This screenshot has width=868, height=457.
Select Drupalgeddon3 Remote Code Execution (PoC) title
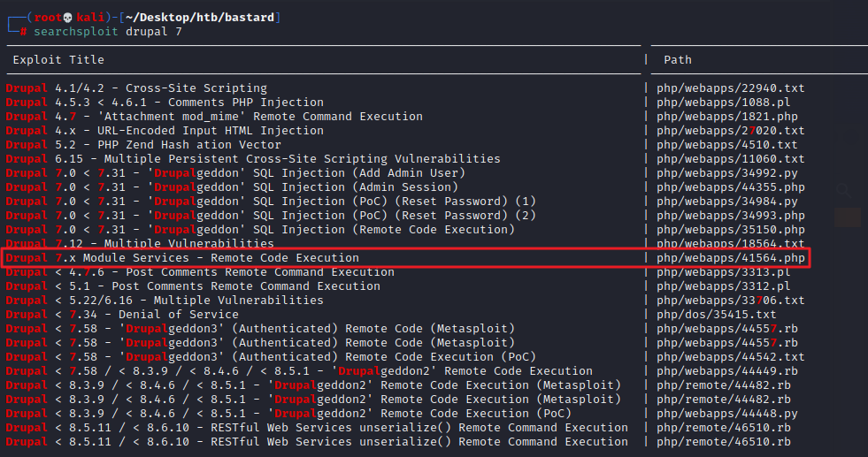click(271, 357)
